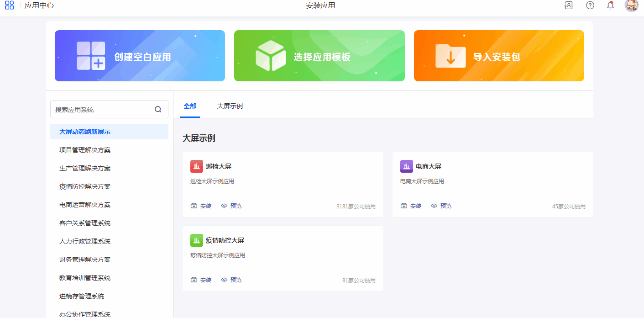
Task: Open the help question mark icon
Action: pos(590,5)
